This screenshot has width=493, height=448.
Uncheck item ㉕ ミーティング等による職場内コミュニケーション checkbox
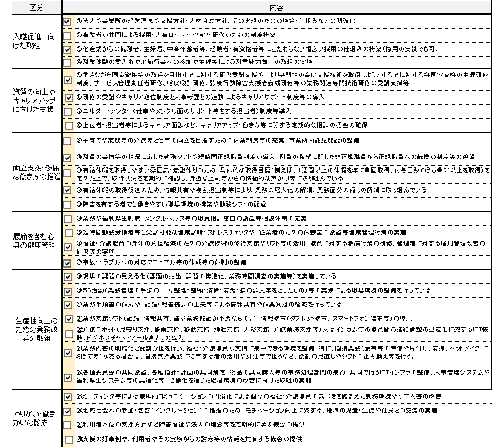pyautogui.click(x=67, y=396)
